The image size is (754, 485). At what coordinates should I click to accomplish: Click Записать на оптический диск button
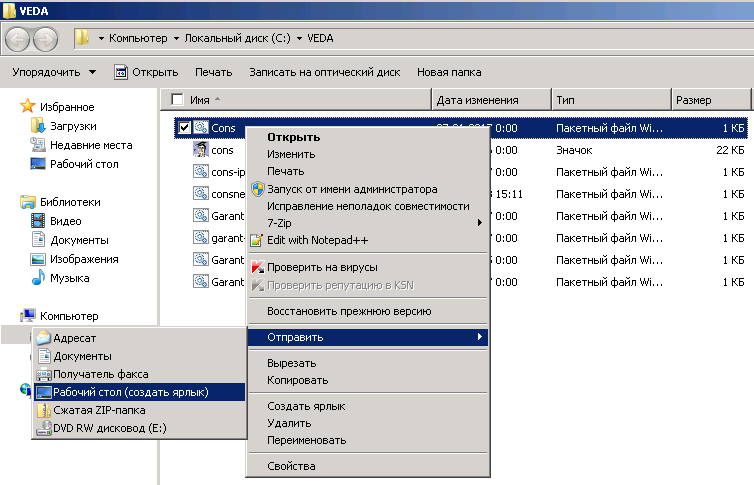(324, 72)
